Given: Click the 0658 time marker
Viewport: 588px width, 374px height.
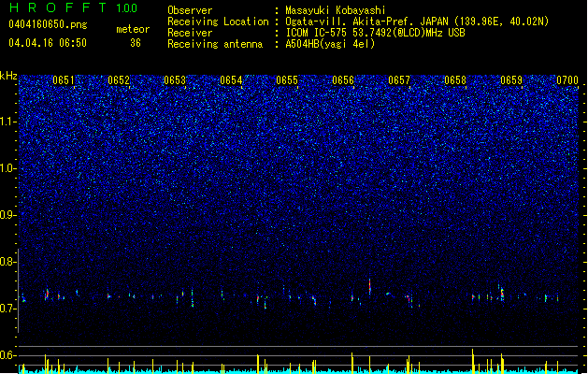Looking at the screenshot, I should [455, 80].
